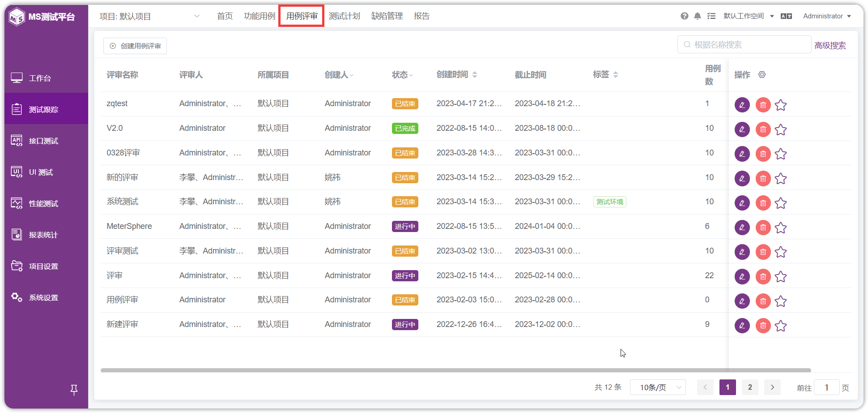Star the 新的评审 review

[781, 178]
